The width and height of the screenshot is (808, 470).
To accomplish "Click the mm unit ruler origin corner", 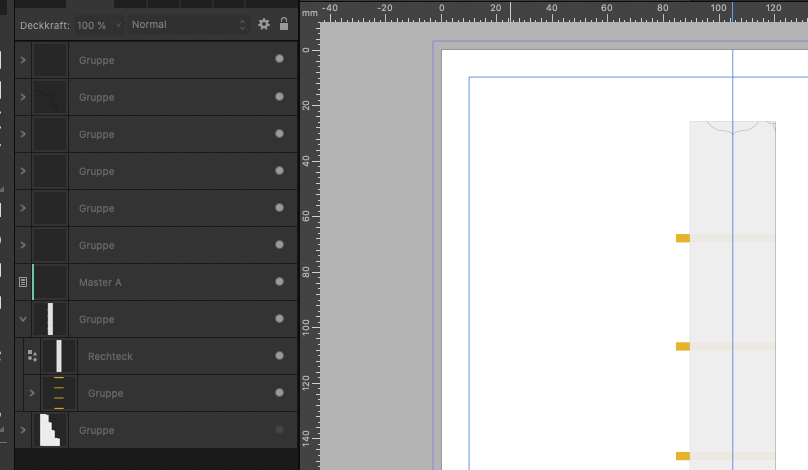I will coord(310,12).
